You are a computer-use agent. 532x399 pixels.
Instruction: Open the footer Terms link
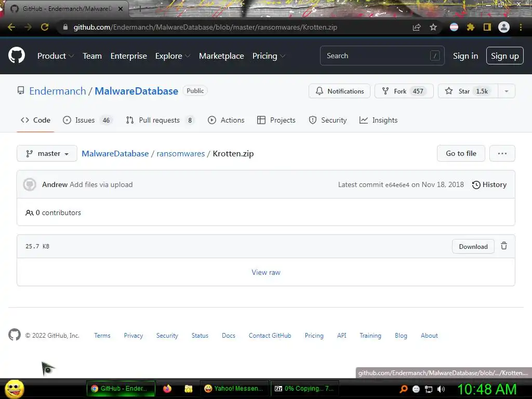[102, 336]
